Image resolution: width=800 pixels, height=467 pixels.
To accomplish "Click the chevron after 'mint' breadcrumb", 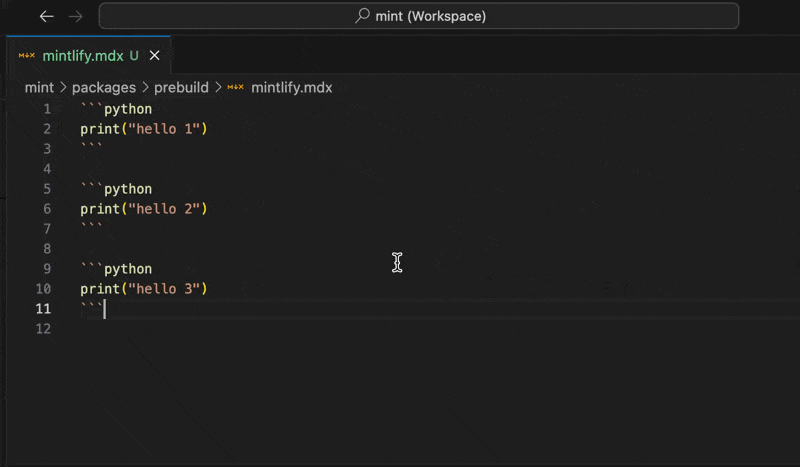I will pyautogui.click(x=63, y=87).
